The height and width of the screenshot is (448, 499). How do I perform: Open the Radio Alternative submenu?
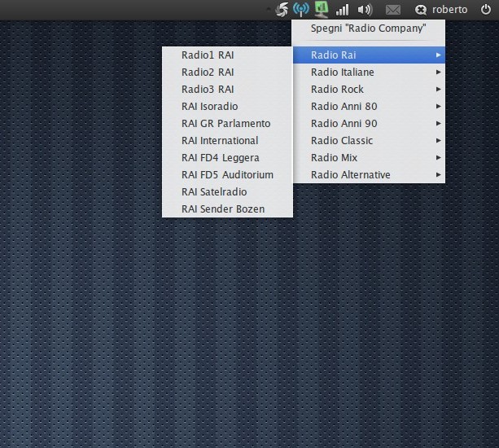click(369, 175)
